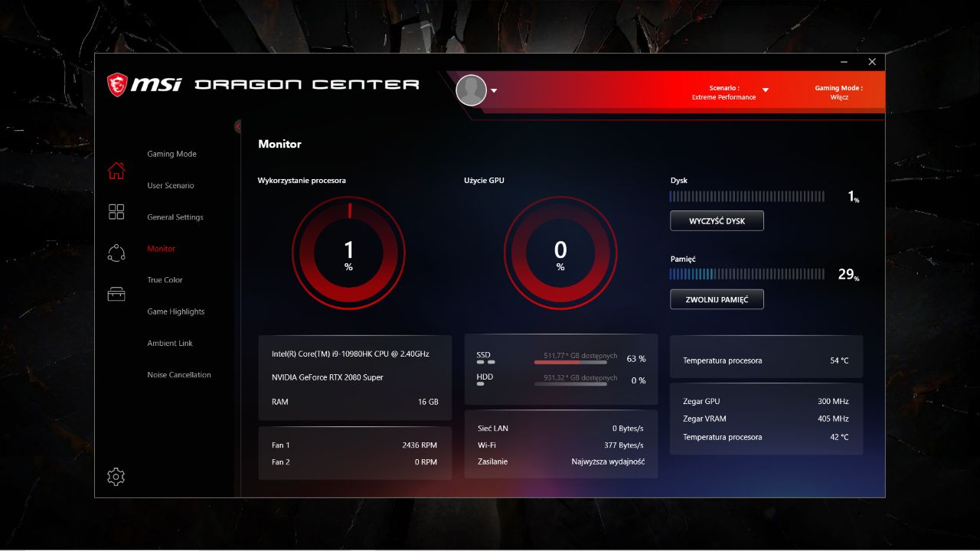
Task: Click the MSI dragon shield logo
Action: [117, 84]
